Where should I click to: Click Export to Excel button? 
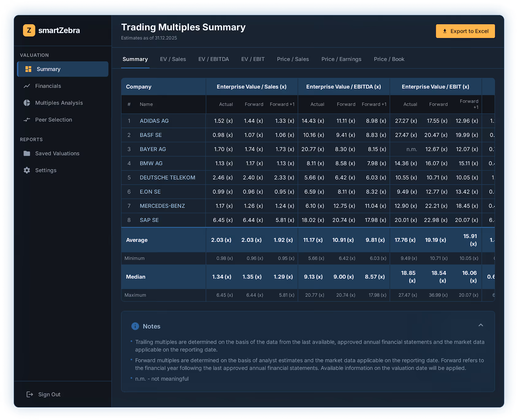(465, 31)
